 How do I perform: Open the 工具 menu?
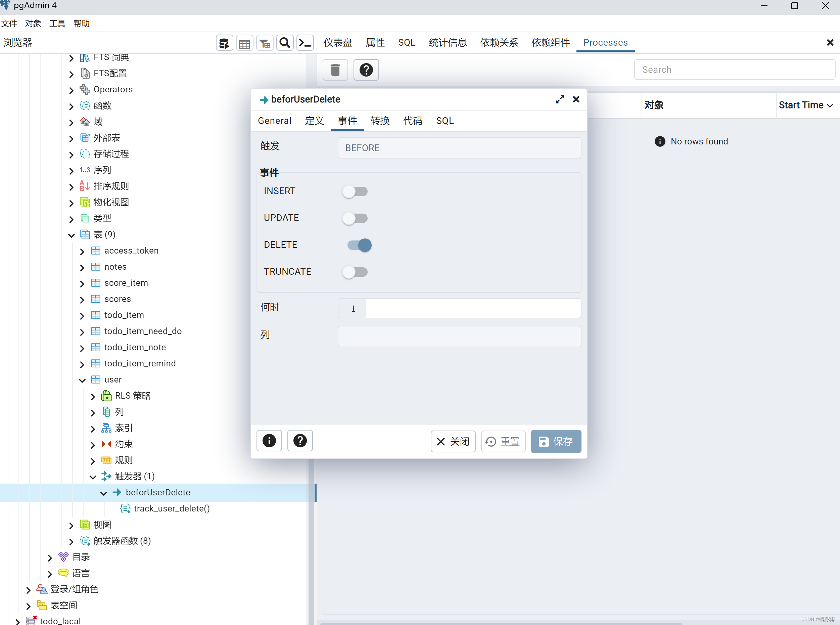click(57, 24)
